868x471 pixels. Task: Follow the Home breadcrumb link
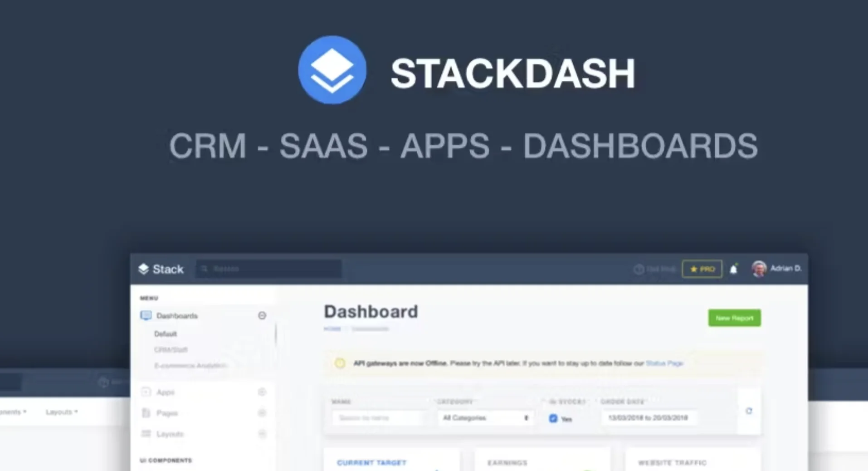click(332, 329)
